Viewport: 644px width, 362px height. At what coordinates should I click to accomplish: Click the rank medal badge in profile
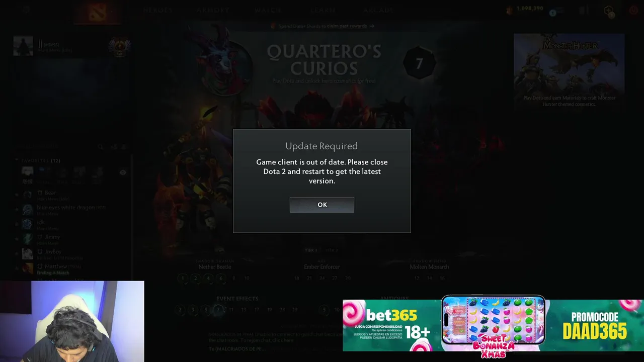119,47
